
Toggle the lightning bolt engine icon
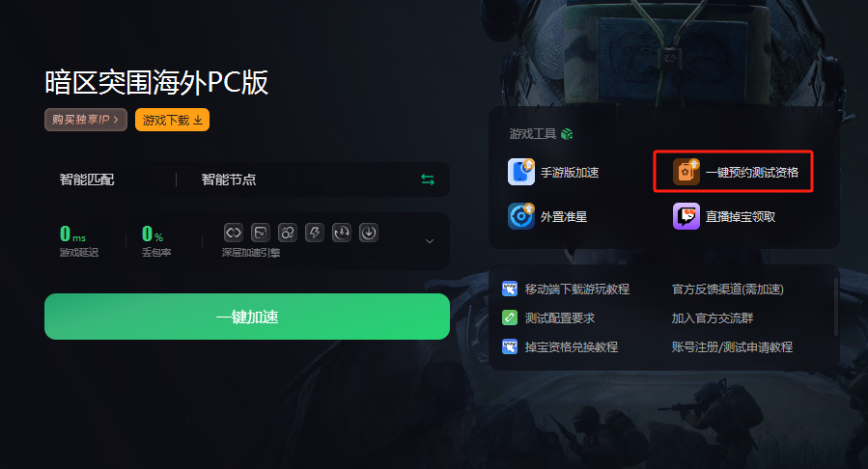315,233
